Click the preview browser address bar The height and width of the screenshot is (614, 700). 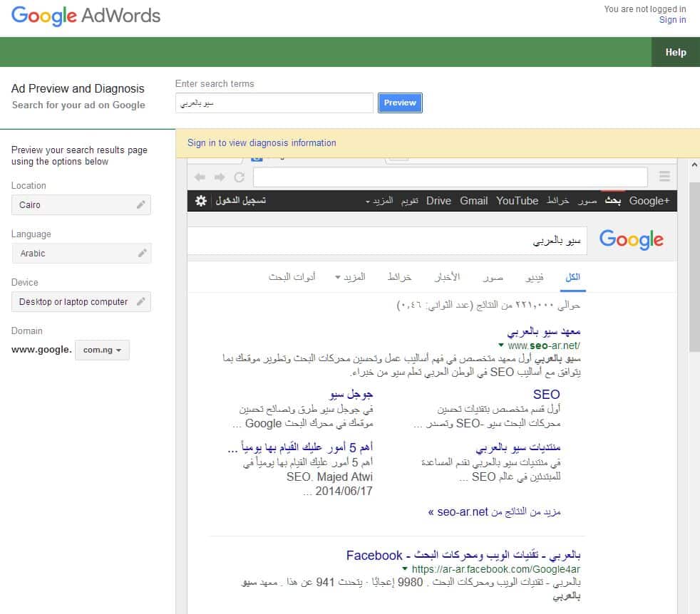tap(450, 177)
